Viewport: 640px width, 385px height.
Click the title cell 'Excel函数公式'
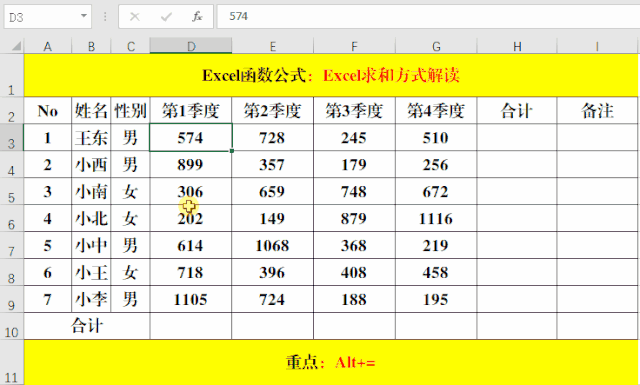331,76
